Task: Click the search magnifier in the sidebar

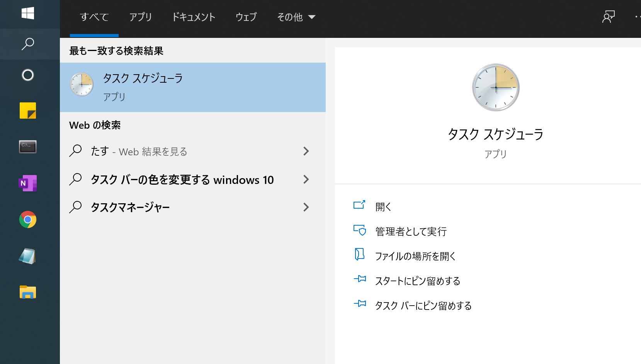Action: (x=28, y=44)
